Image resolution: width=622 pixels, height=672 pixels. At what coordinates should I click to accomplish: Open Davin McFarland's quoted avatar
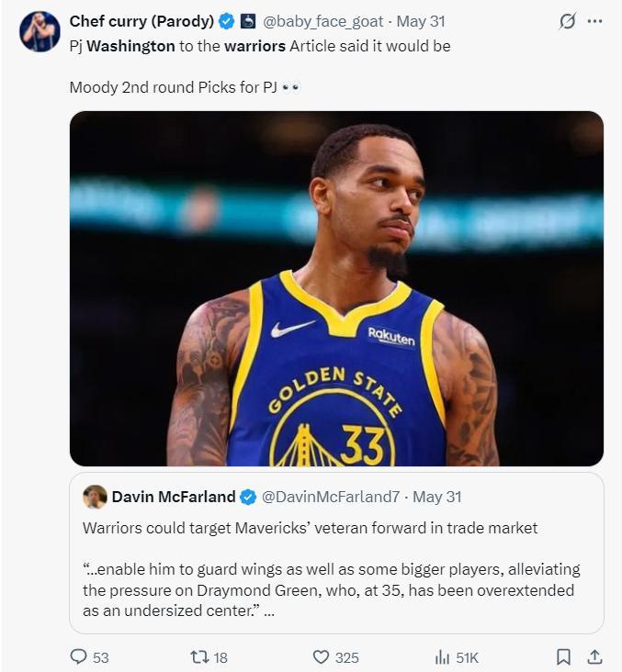(95, 497)
